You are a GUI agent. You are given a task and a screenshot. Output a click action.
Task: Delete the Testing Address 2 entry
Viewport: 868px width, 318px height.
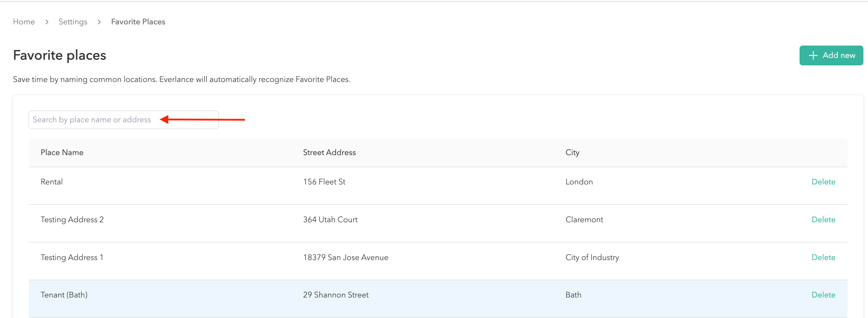coord(823,220)
